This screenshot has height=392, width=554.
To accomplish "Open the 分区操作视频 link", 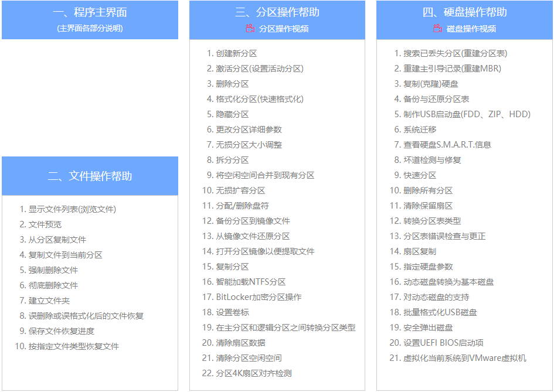I will [x=284, y=29].
